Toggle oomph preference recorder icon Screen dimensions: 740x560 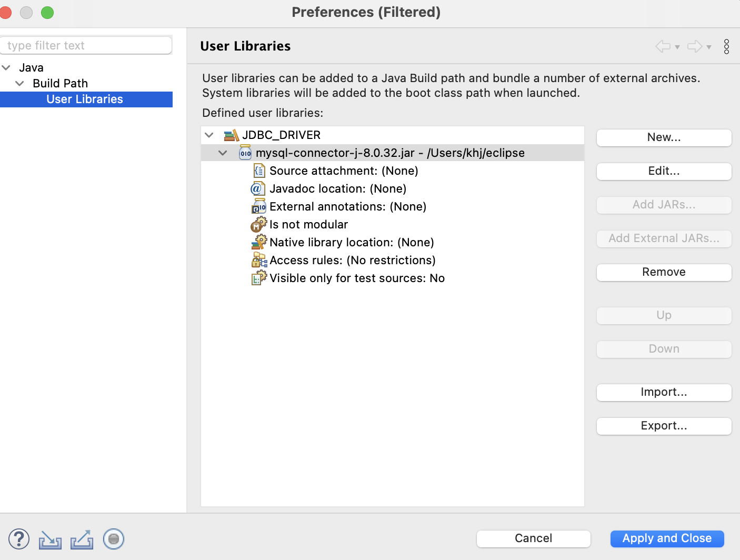(x=114, y=539)
